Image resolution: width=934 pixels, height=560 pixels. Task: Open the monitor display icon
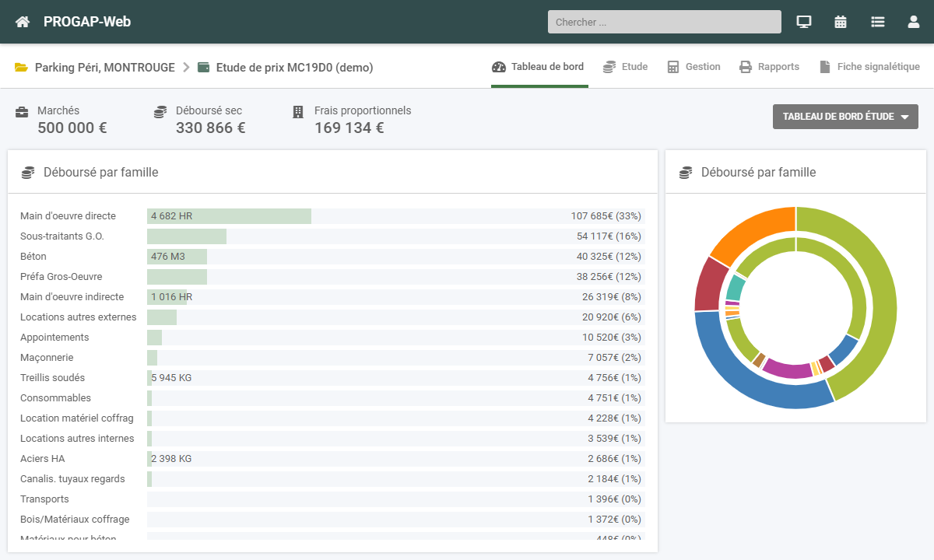pyautogui.click(x=804, y=22)
